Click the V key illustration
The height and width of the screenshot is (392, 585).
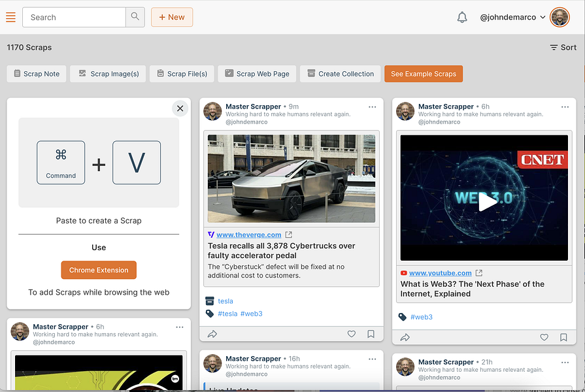(x=137, y=163)
